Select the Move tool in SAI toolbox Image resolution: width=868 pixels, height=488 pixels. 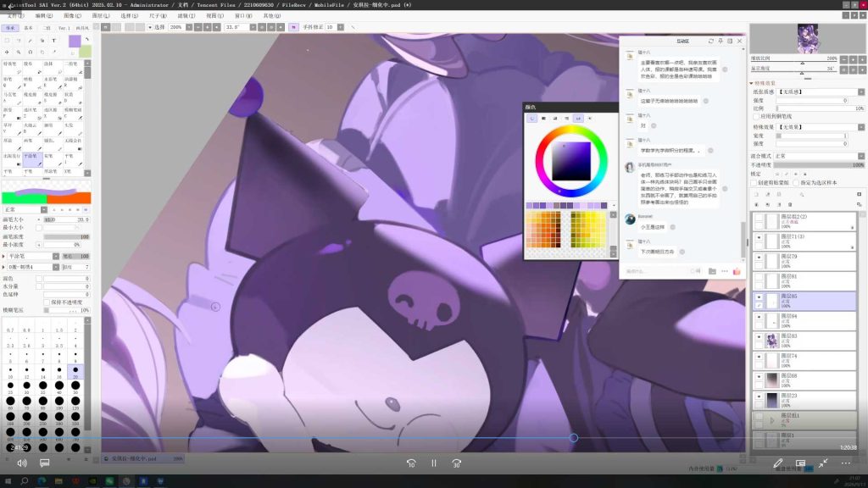(7, 52)
